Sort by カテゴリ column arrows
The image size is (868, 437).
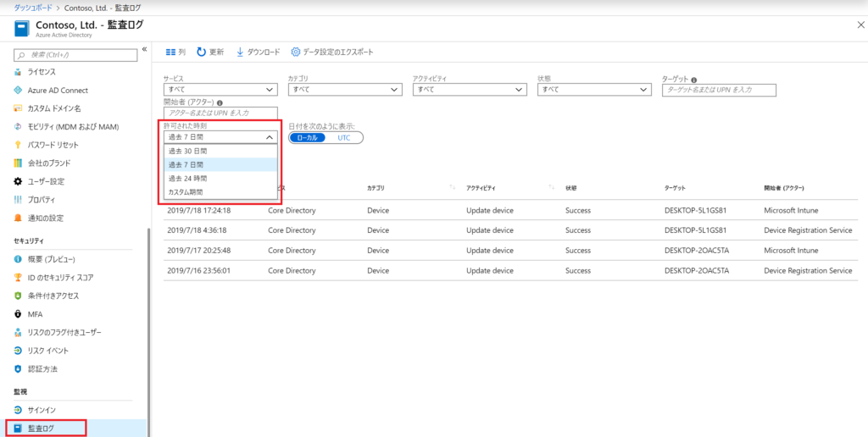(453, 188)
